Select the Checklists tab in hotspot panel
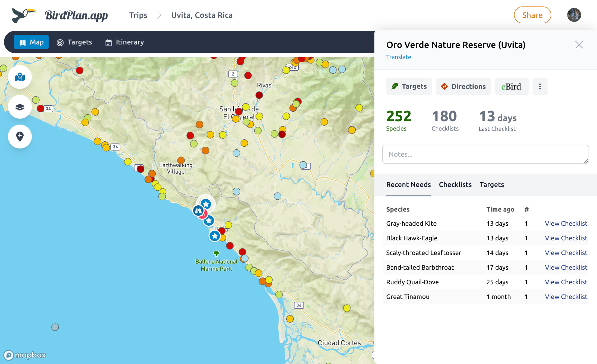 click(455, 185)
